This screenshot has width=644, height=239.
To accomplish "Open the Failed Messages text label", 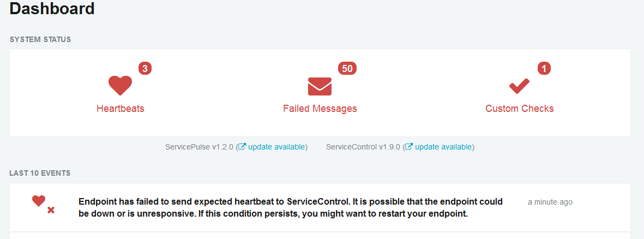I will point(320,109).
